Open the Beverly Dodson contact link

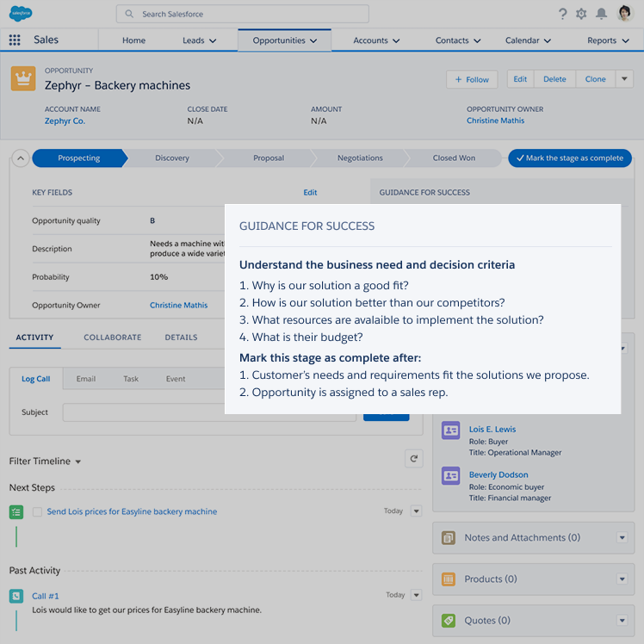tap(498, 474)
